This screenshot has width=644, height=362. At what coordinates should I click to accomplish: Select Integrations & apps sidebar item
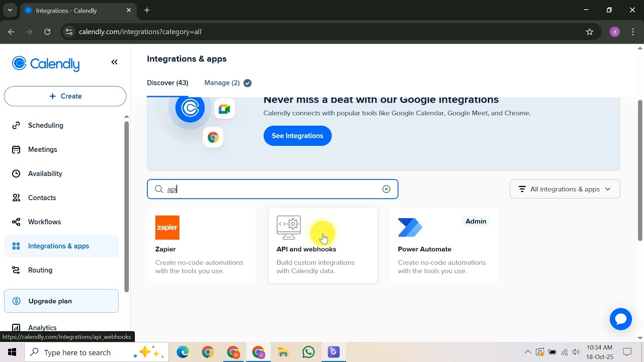tap(61, 246)
